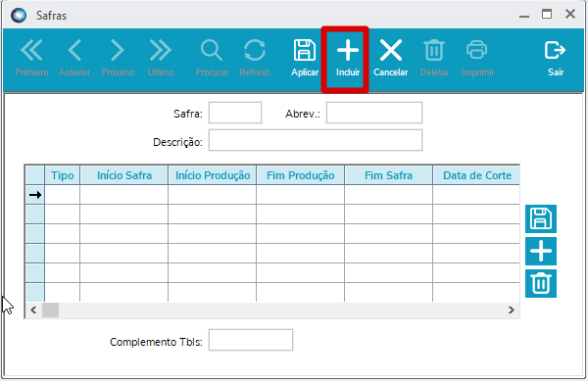The width and height of the screenshot is (588, 381).
Task: Click first row cell under Início Safra
Action: point(124,195)
